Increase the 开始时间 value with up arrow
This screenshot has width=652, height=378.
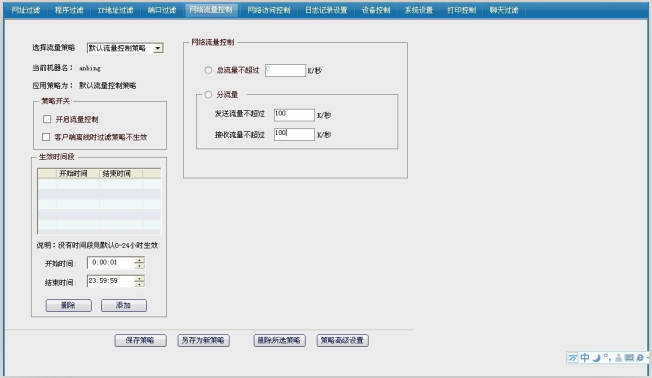pos(139,260)
